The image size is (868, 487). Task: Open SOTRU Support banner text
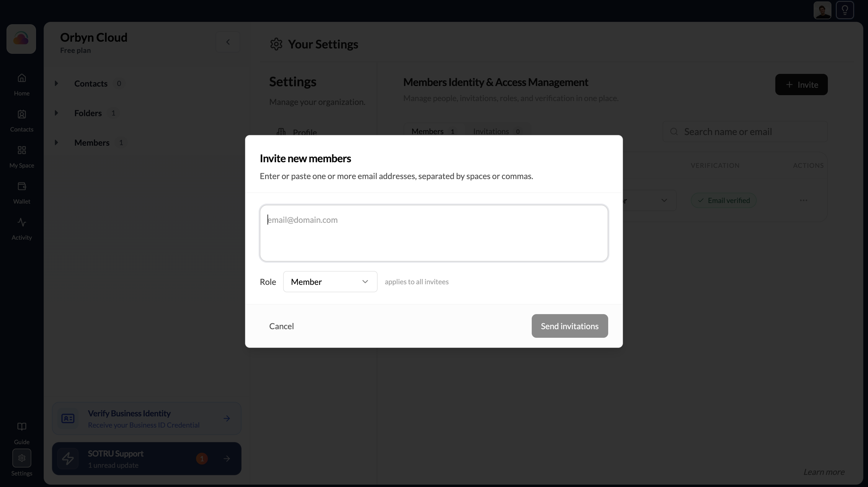pos(115,454)
